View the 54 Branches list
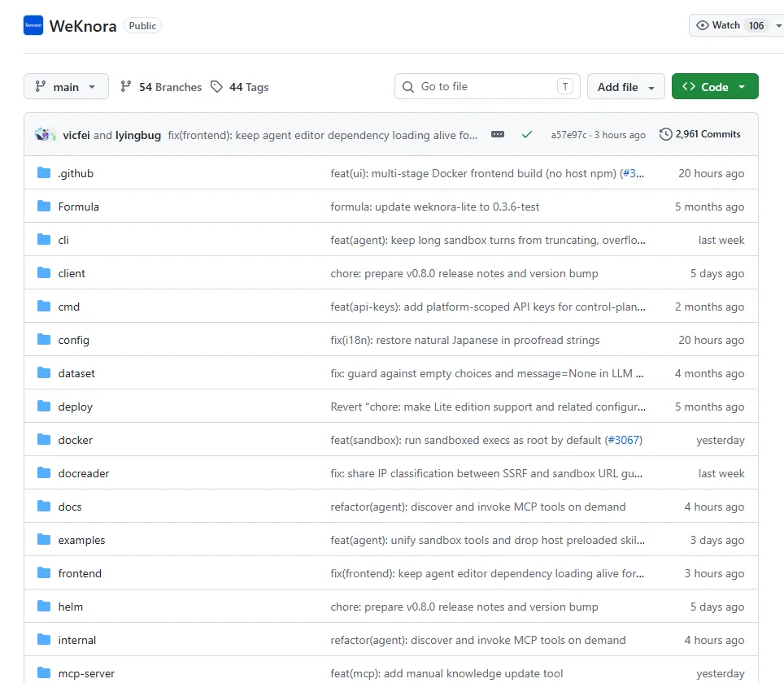Image resolution: width=784 pixels, height=683 pixels. (161, 87)
